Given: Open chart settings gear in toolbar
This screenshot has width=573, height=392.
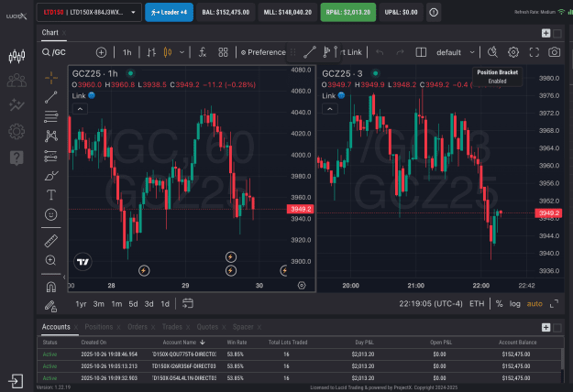Looking at the screenshot, I should tap(513, 52).
